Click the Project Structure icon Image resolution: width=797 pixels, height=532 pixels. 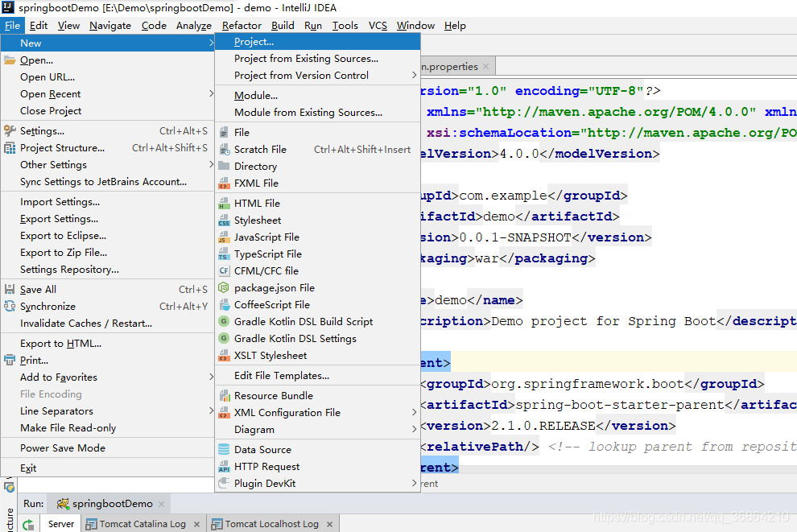[10, 148]
